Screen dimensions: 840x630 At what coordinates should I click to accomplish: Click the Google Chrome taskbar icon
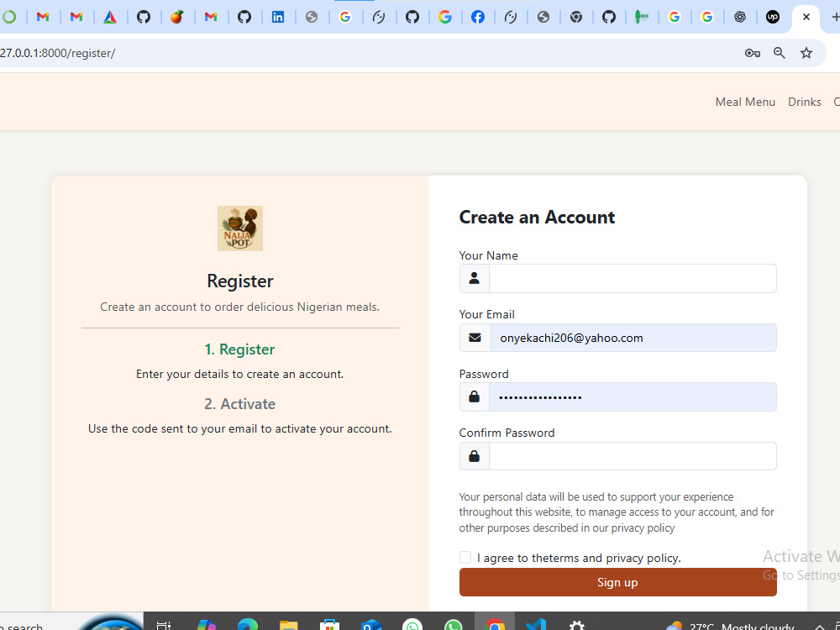click(495, 624)
